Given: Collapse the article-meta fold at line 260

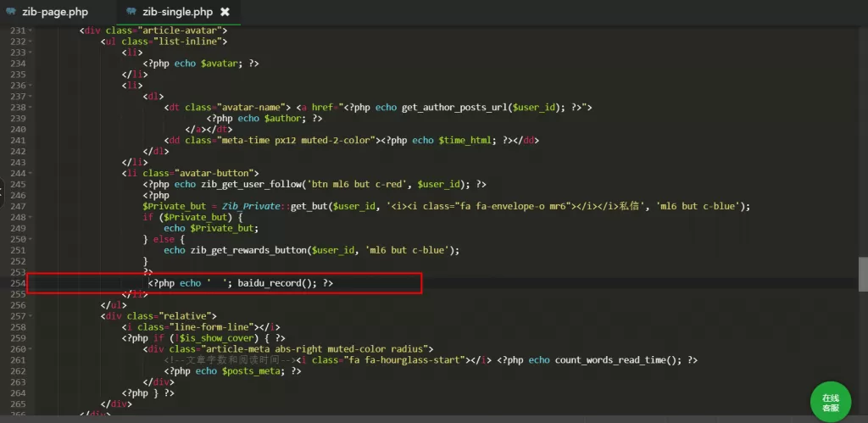Looking at the screenshot, I should coord(30,348).
